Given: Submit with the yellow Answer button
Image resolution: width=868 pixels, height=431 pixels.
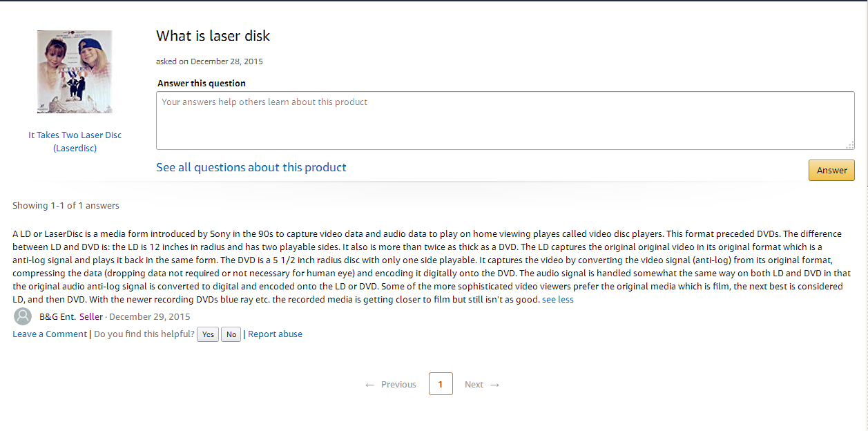Looking at the screenshot, I should [831, 170].
